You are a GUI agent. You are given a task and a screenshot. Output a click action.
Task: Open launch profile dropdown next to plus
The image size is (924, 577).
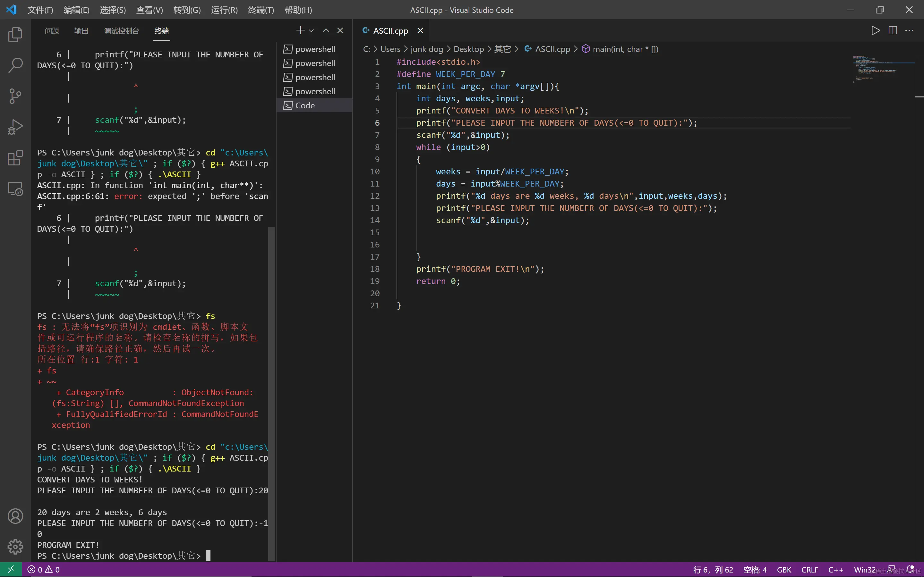(311, 30)
